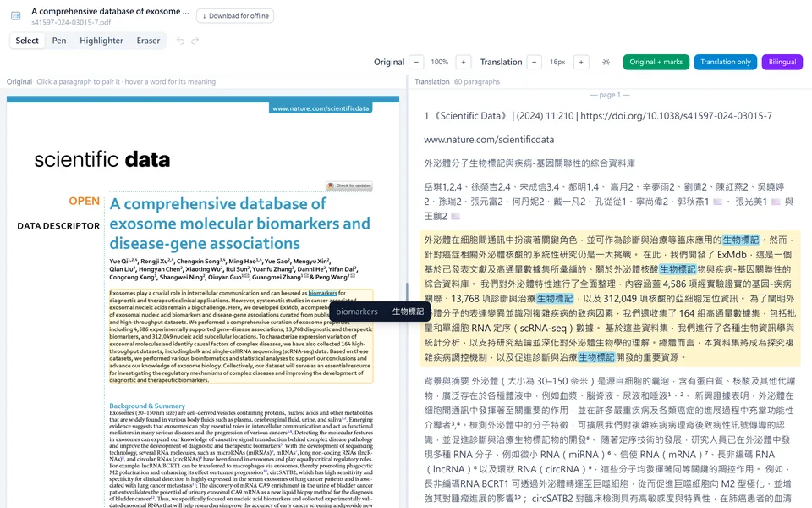Click the author names in original PDF

pyautogui.click(x=233, y=269)
